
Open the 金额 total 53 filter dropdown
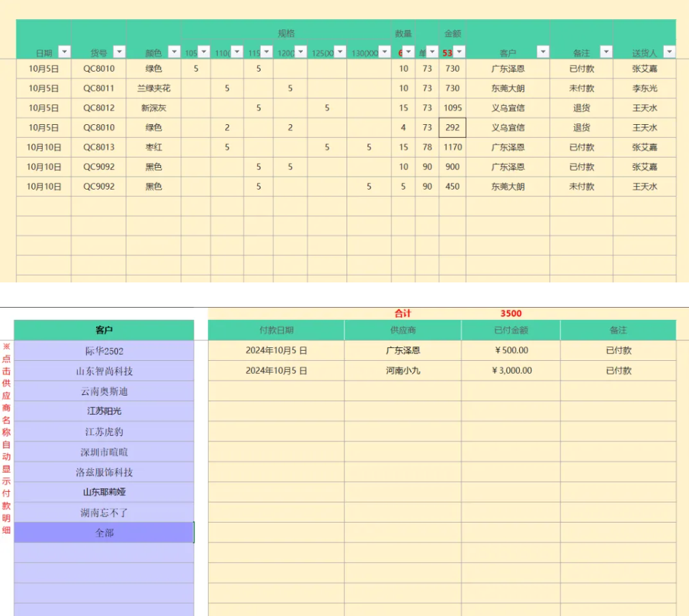459,52
